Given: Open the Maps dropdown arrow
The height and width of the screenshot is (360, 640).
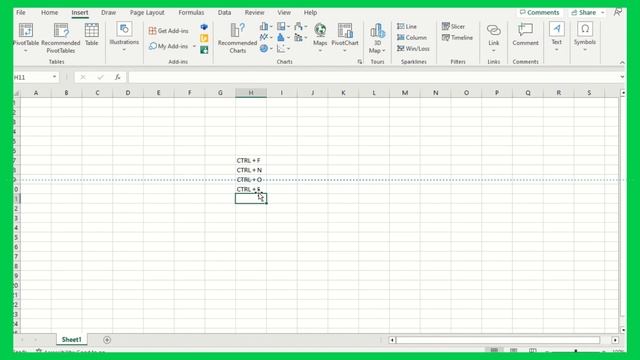Looking at the screenshot, I should point(320,51).
